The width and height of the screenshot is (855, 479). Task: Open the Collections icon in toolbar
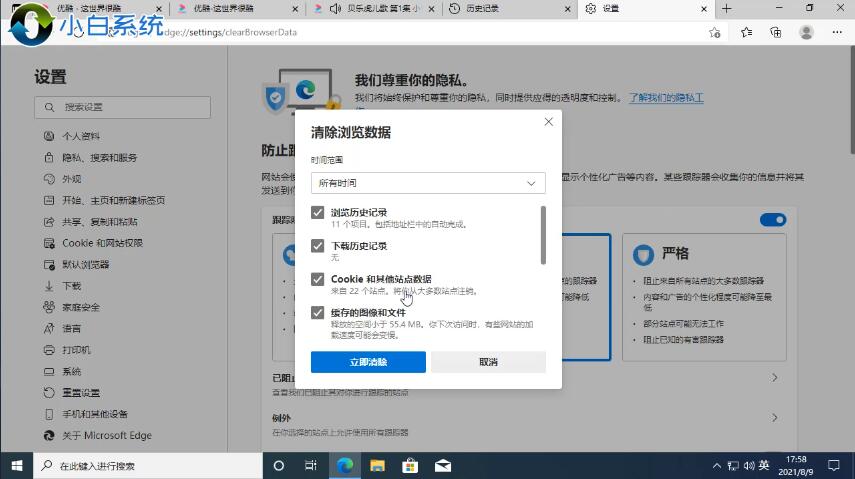coord(776,32)
